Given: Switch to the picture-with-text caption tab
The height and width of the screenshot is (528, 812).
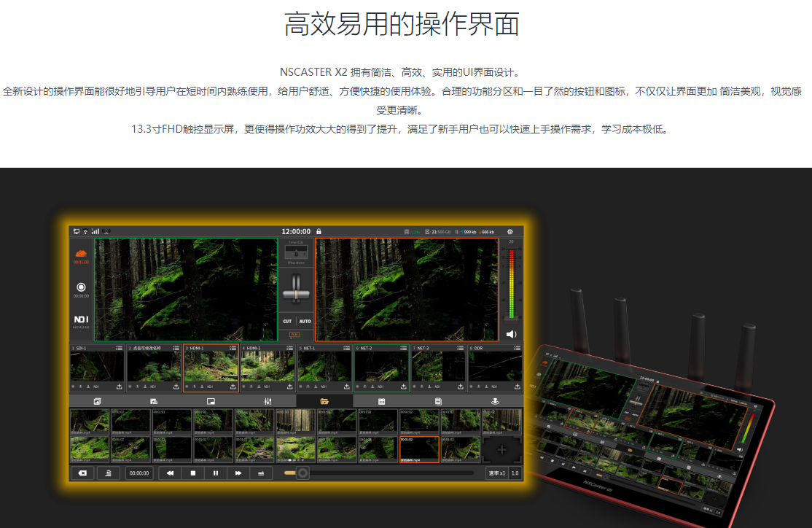Looking at the screenshot, I should (154, 402).
